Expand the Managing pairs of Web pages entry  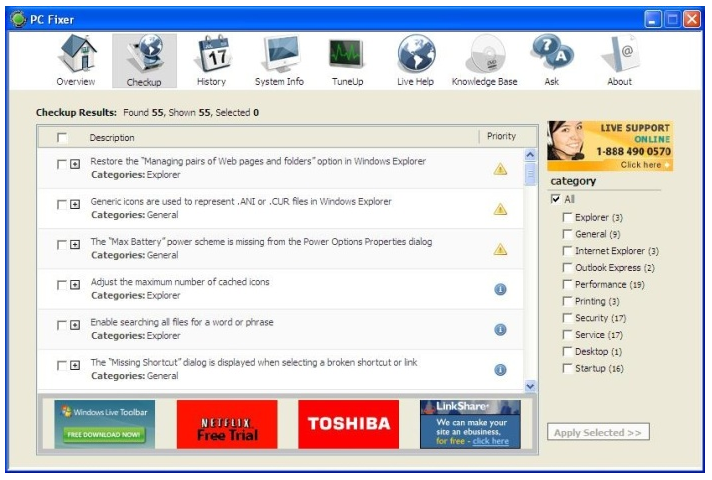(75, 164)
